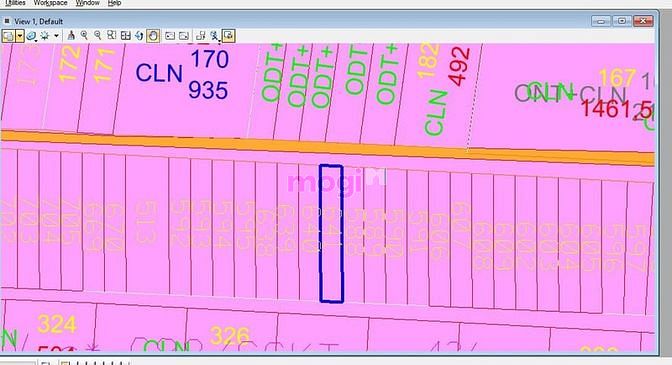Click the View Next icon
This screenshot has width=672, height=365.
tap(184, 36)
